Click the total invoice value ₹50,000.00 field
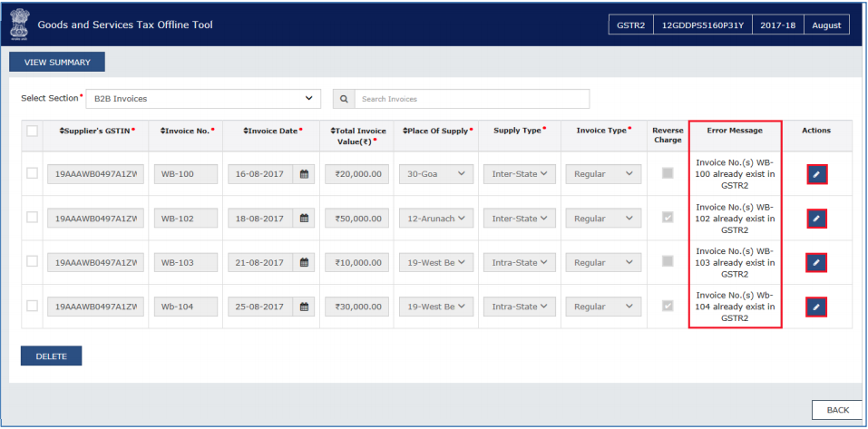 coord(357,218)
